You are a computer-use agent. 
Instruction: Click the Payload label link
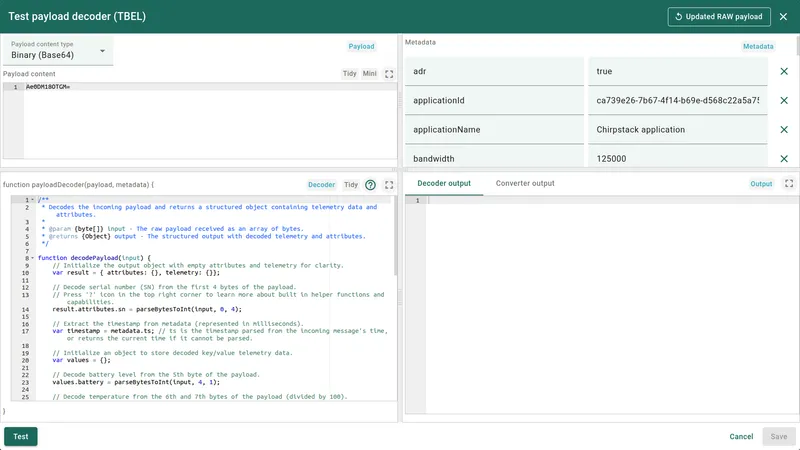(x=361, y=46)
